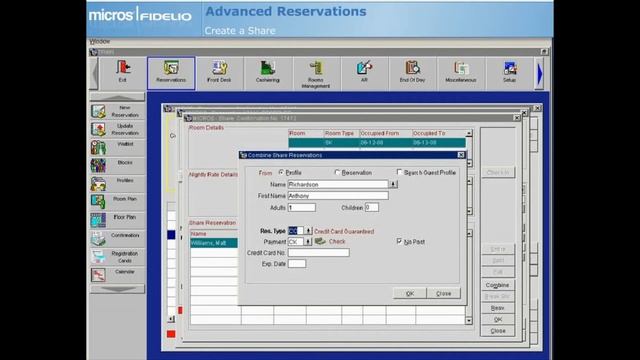Open the Res. Type dropdown arrow

pos(308,231)
